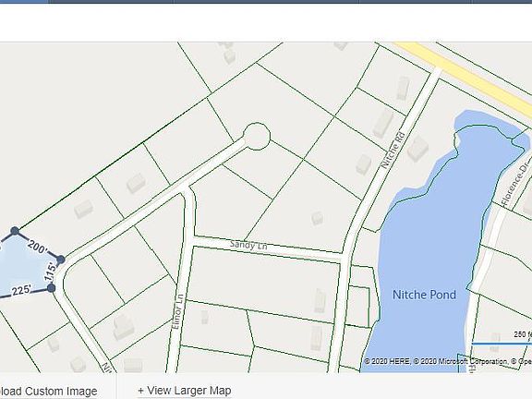The image size is (532, 399).
Task: Click the 225' boundary measurement label
Action: [x=22, y=291]
